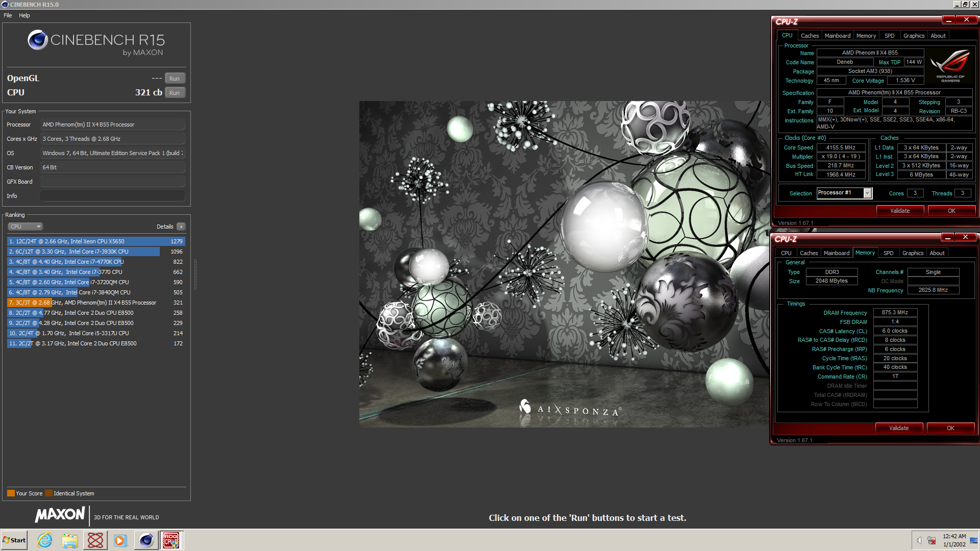Click the Core Speed 4155.5 MHz value
The width and height of the screenshot is (980, 551).
(841, 147)
